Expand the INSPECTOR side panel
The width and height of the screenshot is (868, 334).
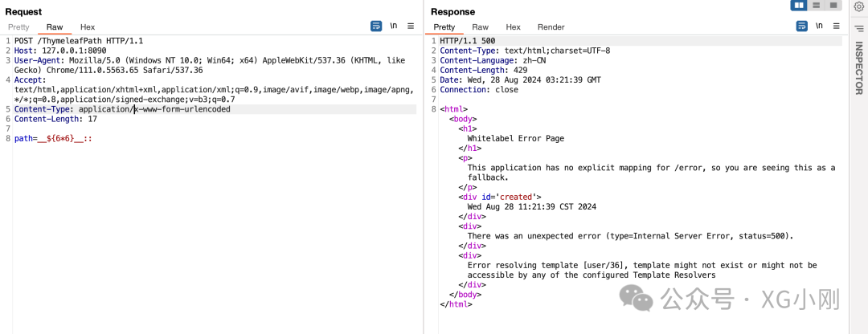pyautogui.click(x=859, y=68)
